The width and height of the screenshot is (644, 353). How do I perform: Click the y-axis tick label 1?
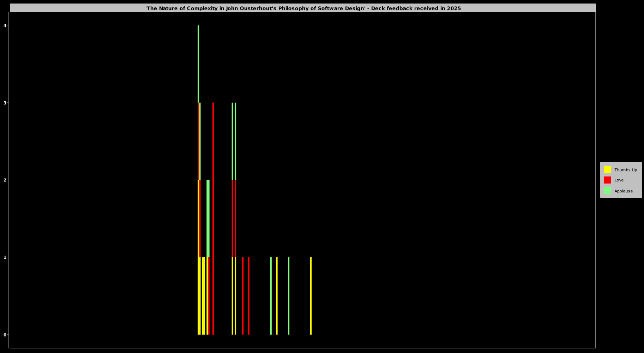pos(5,257)
